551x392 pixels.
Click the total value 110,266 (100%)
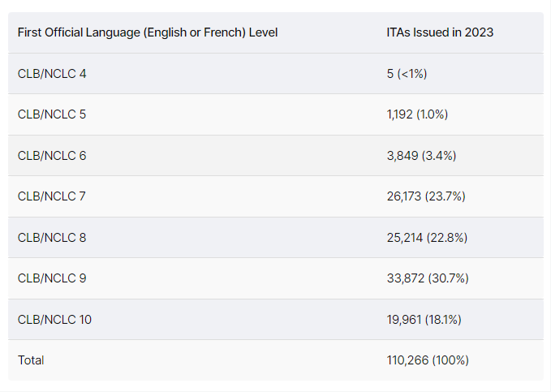428,360
